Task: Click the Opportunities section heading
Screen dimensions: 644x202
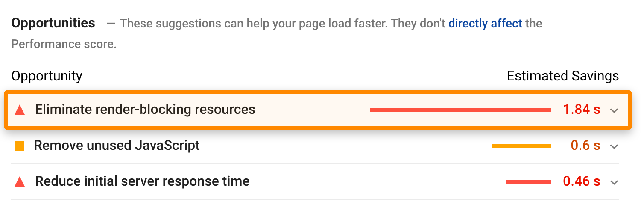Action: pos(53,23)
